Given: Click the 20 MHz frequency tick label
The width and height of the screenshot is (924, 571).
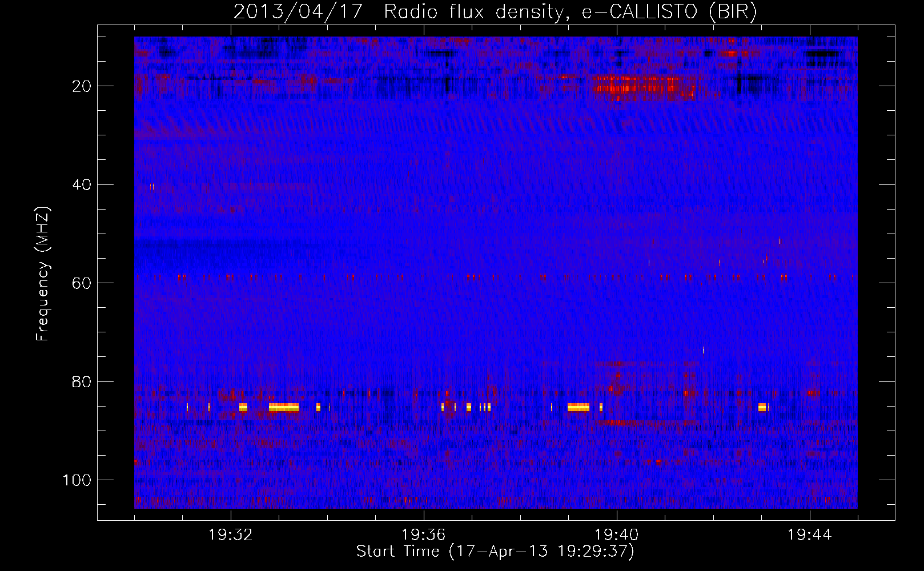Looking at the screenshot, I should (x=82, y=86).
